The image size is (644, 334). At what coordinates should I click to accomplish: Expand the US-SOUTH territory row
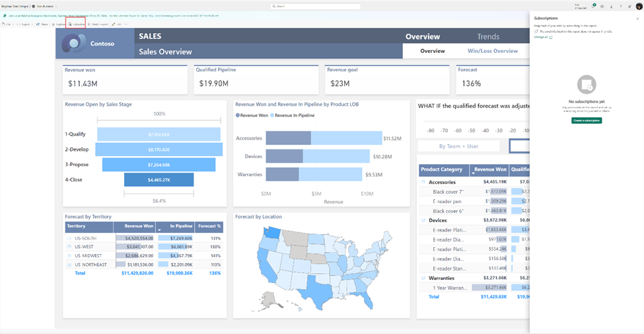point(69,238)
